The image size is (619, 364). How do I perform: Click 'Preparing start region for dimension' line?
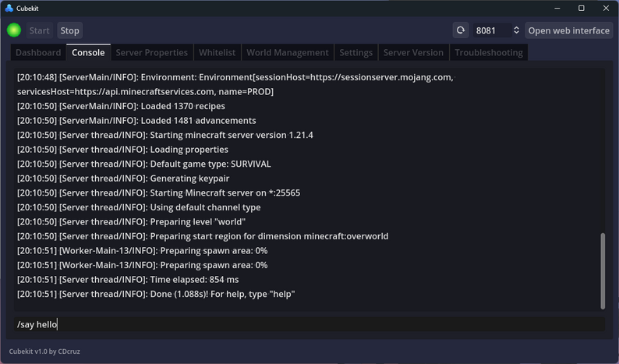click(x=203, y=236)
